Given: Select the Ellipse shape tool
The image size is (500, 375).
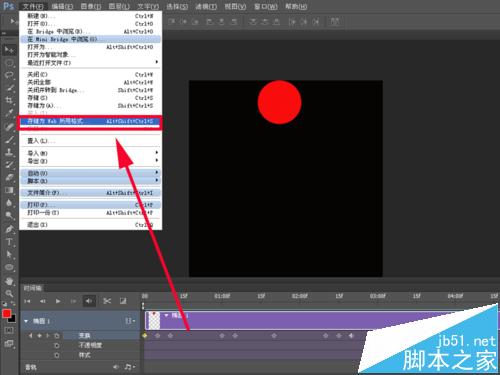Looking at the screenshot, I should click(9, 267).
